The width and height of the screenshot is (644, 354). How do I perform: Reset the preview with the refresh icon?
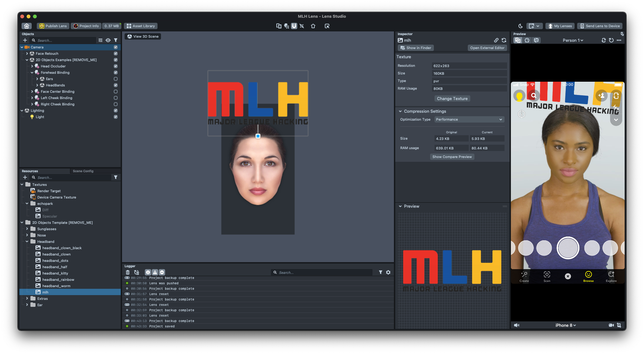611,40
